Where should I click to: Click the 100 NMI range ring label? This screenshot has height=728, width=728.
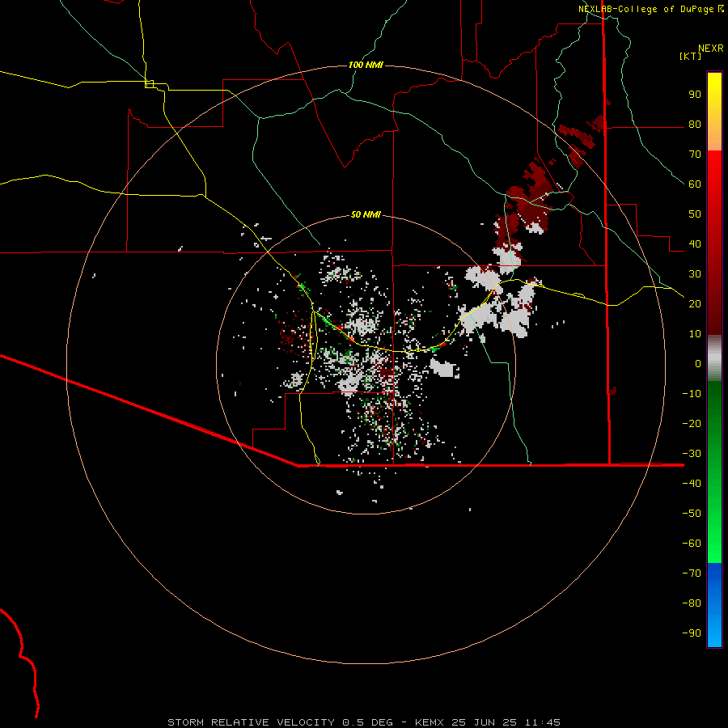click(x=366, y=65)
